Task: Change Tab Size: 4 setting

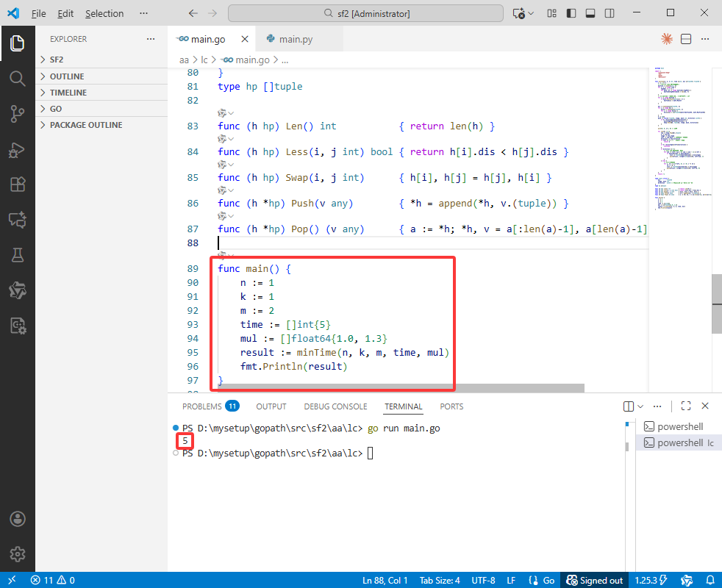Action: point(439,580)
